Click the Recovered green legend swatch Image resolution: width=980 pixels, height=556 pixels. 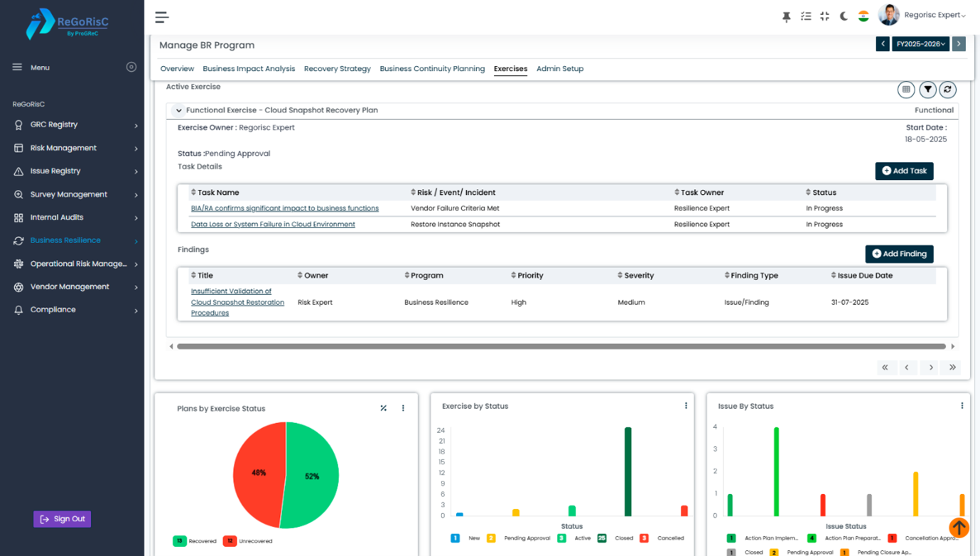[180, 541]
